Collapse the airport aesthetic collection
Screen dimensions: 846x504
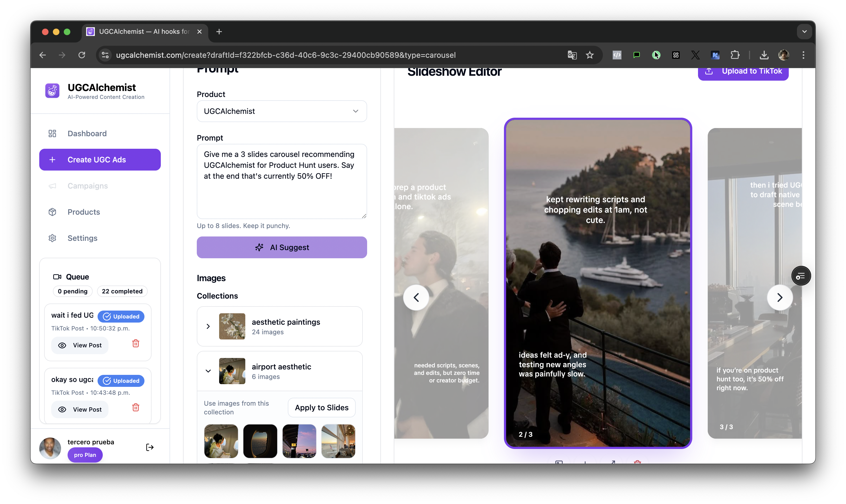tap(208, 371)
